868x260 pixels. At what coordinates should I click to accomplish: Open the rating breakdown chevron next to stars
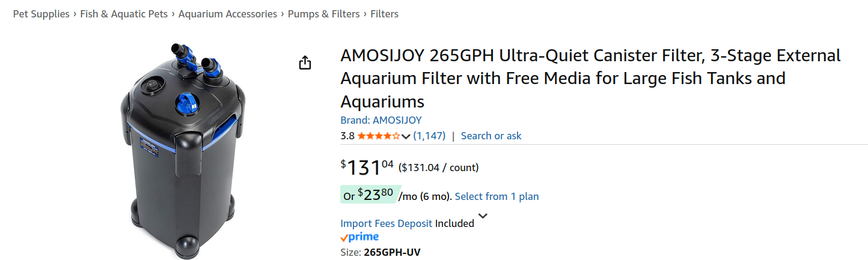(x=406, y=136)
